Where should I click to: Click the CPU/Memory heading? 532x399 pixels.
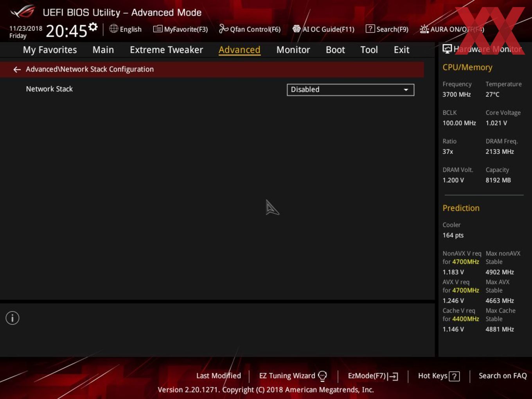[467, 67]
